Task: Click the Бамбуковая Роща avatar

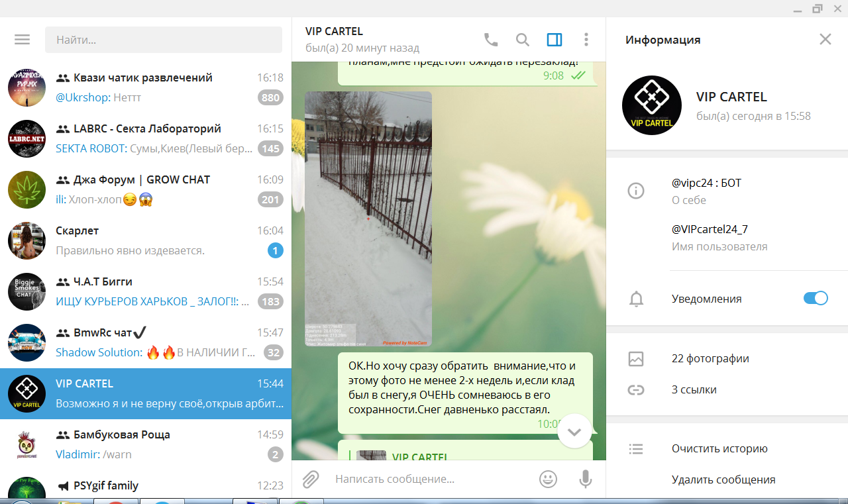Action: [x=26, y=444]
